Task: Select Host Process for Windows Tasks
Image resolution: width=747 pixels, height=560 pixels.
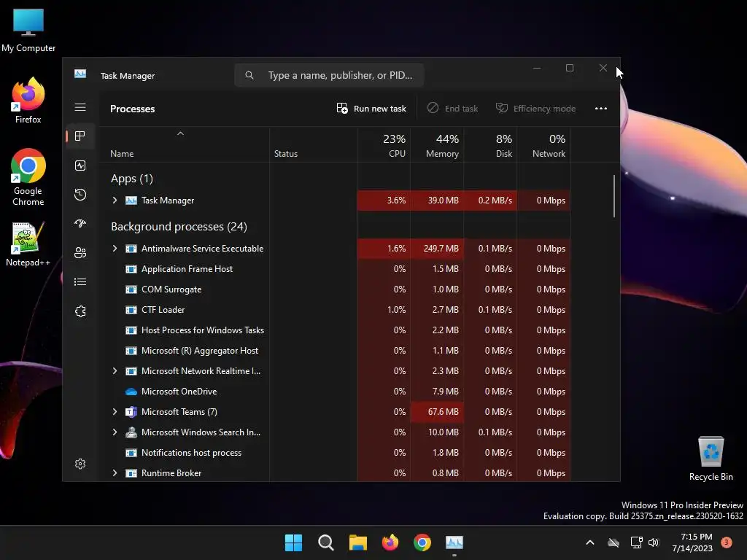Action: 334,330
